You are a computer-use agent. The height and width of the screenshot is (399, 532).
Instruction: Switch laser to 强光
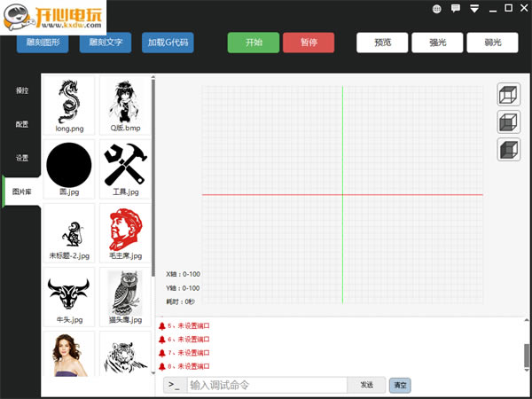[437, 43]
